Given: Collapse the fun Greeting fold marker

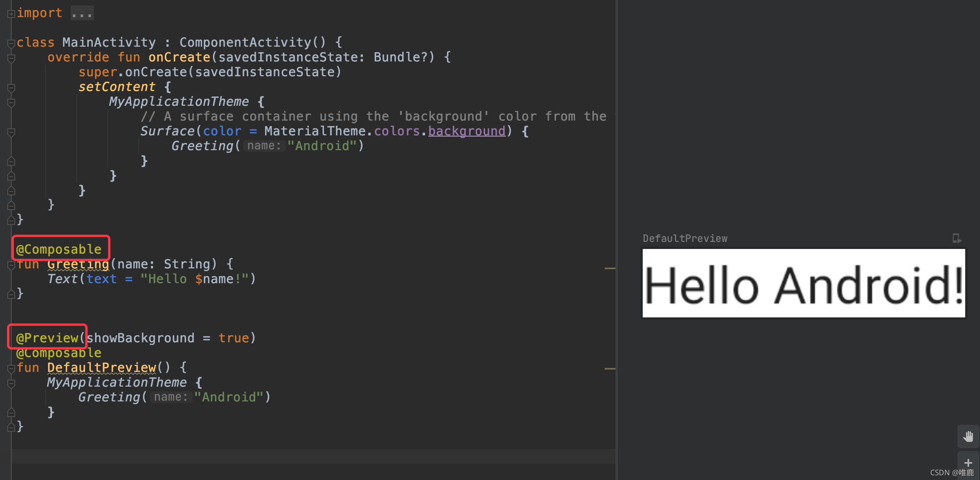Looking at the screenshot, I should [11, 265].
